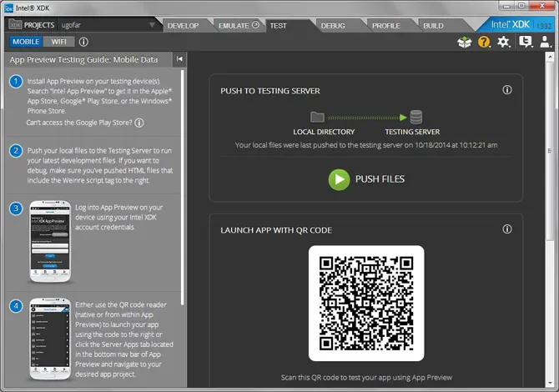Click the main panel scroll down arrow
Screen dimensions: 559x392
tap(550, 383)
